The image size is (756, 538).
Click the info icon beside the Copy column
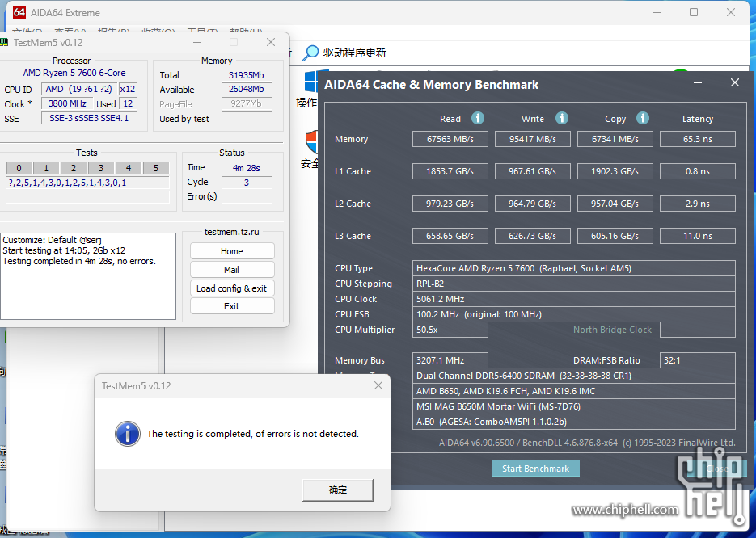click(x=643, y=118)
